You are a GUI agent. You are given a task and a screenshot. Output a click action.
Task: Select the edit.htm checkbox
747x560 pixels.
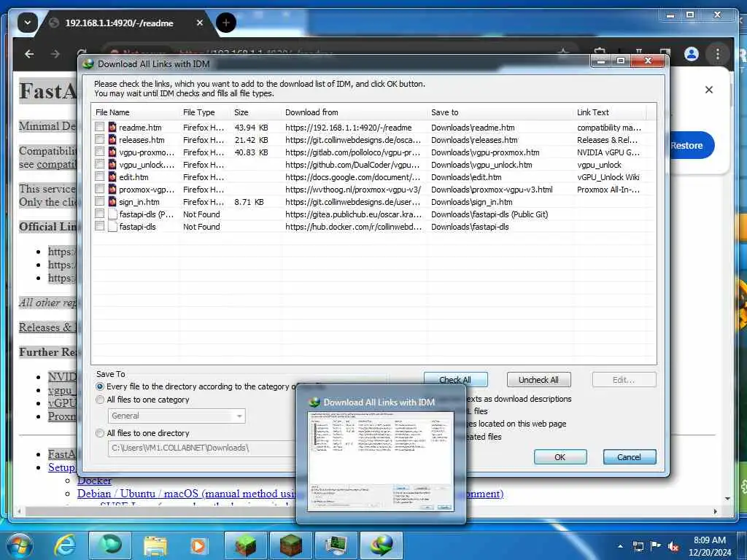coord(99,176)
